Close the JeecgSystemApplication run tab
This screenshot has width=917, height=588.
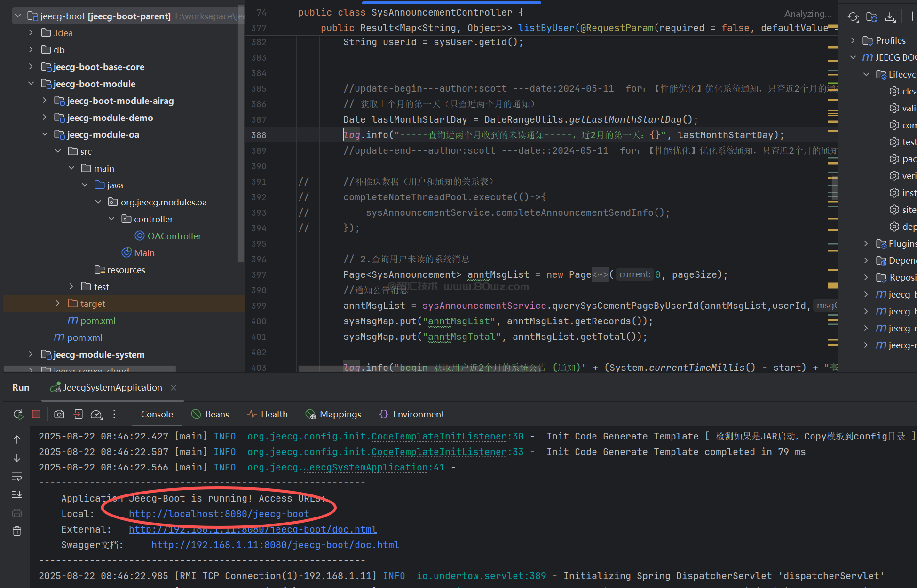pos(174,388)
